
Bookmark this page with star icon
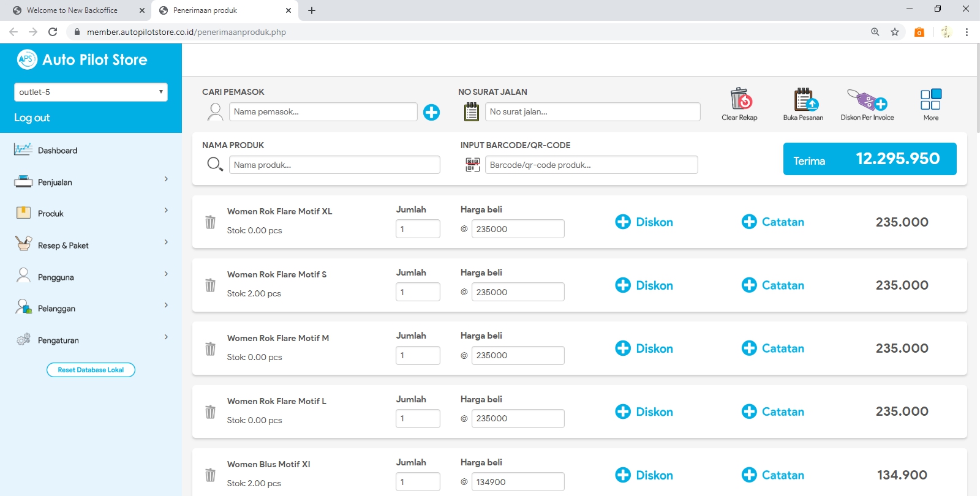point(895,32)
